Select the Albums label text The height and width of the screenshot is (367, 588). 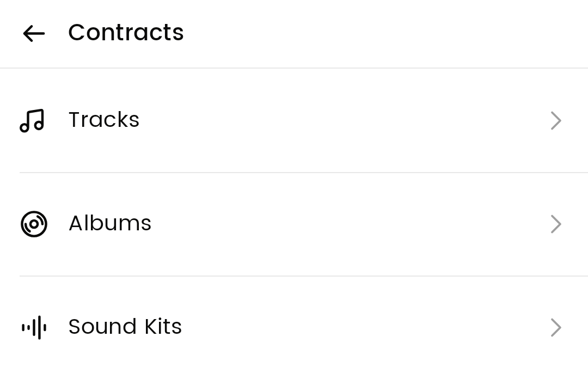point(110,223)
